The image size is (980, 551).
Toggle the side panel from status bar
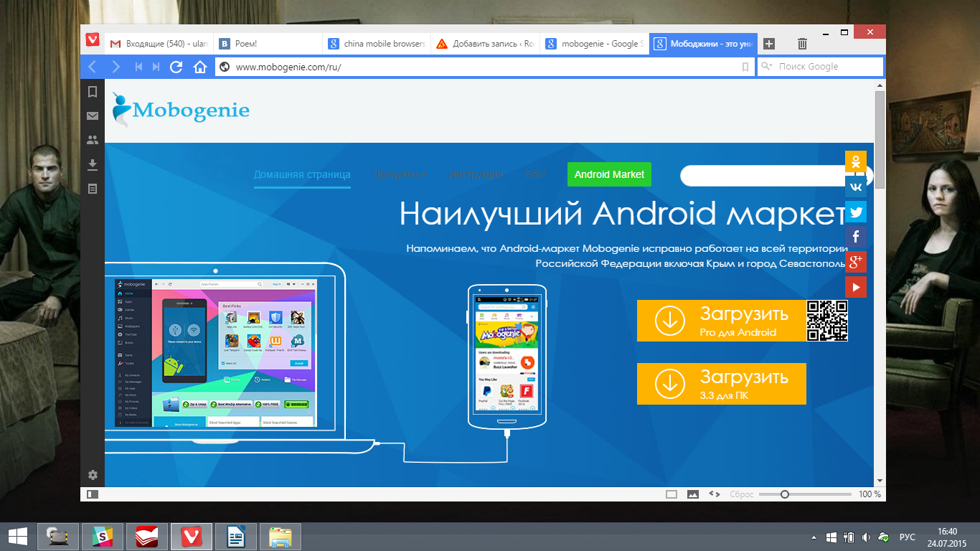[93, 494]
